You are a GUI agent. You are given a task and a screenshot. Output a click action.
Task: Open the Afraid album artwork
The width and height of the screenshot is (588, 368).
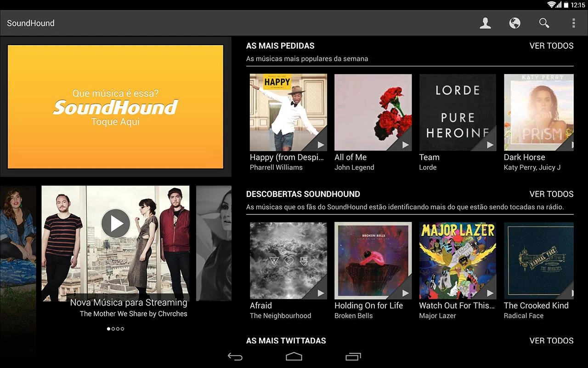click(x=288, y=261)
